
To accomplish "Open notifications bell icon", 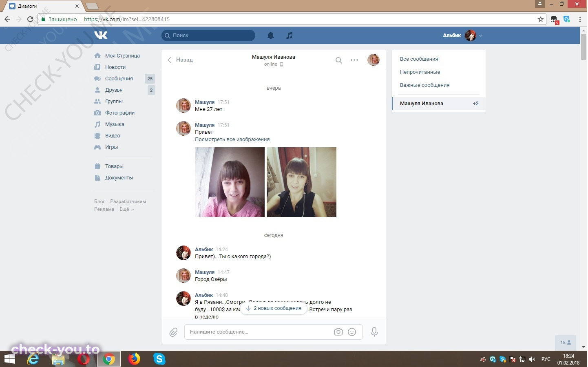I will point(271,35).
